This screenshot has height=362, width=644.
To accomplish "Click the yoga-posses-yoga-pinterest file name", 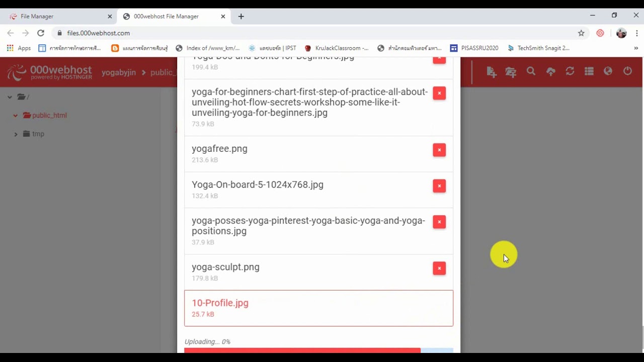I will [x=308, y=226].
